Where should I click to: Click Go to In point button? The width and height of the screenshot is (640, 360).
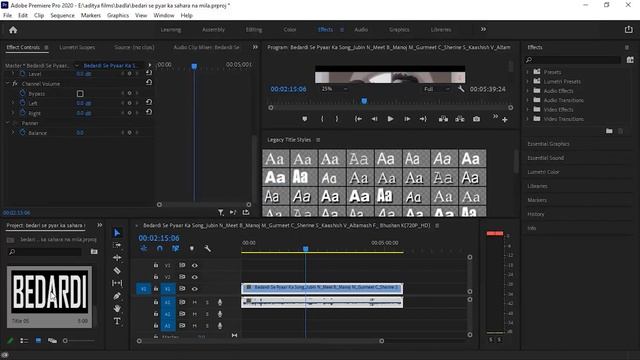(358, 119)
